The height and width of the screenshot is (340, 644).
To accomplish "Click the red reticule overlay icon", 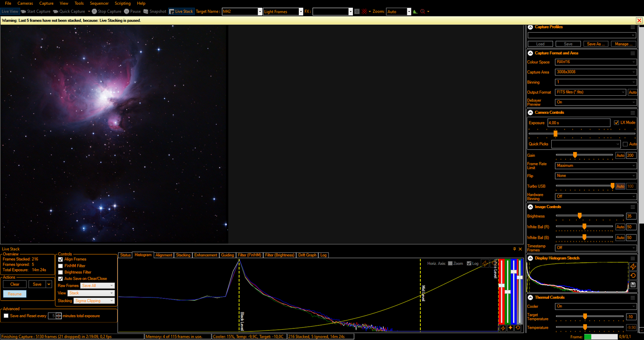I will [x=365, y=12].
